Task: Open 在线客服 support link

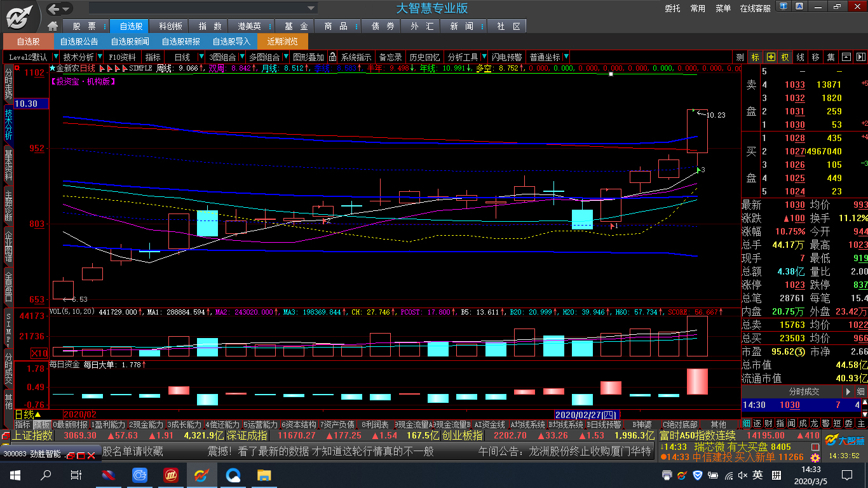Action: (755, 8)
